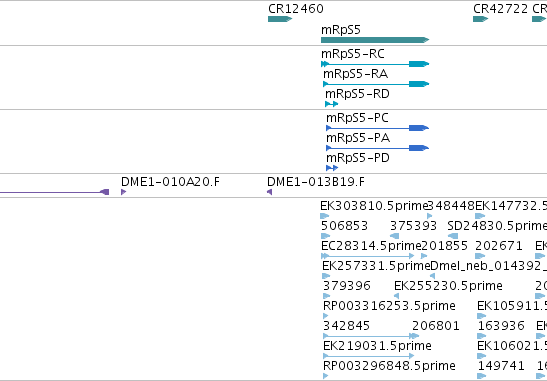Select the mRpS5 gene bar
The height and width of the screenshot is (381, 547).
[375, 40]
